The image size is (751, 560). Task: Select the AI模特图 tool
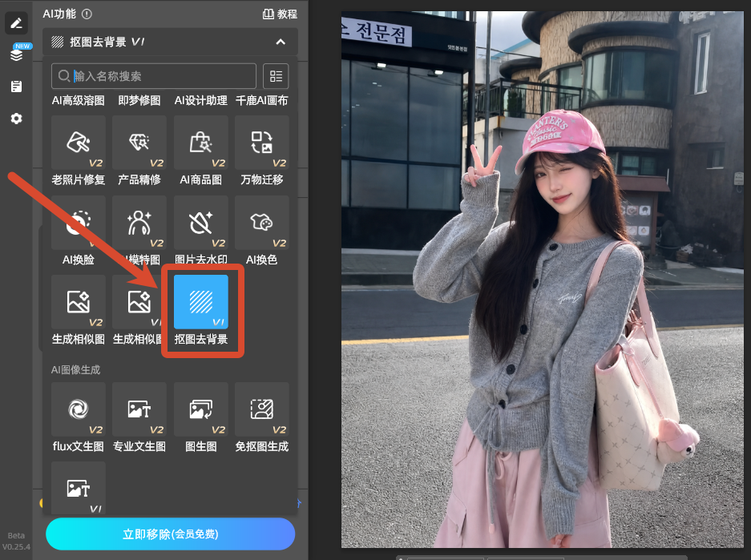pos(139,232)
